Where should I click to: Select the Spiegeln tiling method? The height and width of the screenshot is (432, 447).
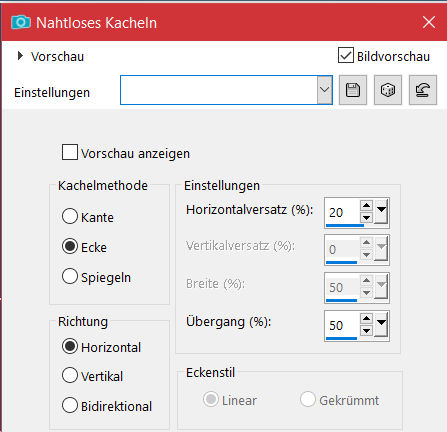click(x=70, y=276)
